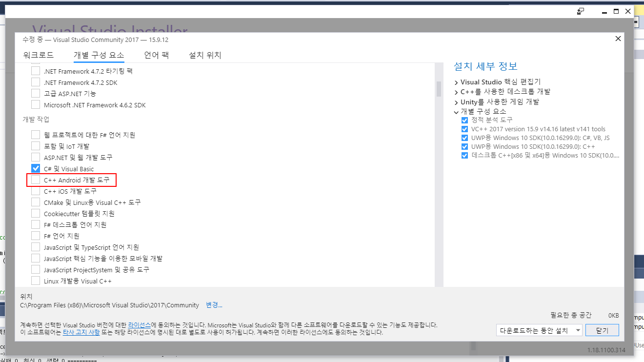This screenshot has width=644, height=362.
Task: Enable C++ iOS 개발 도구 checkbox
Action: (x=36, y=191)
